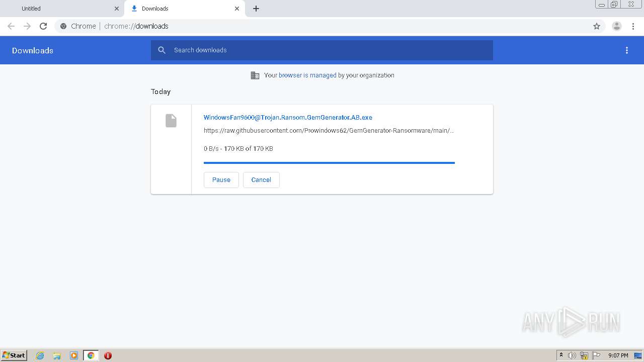Click the red Opera-style taskbar icon
The height and width of the screenshot is (362, 644).
108,355
